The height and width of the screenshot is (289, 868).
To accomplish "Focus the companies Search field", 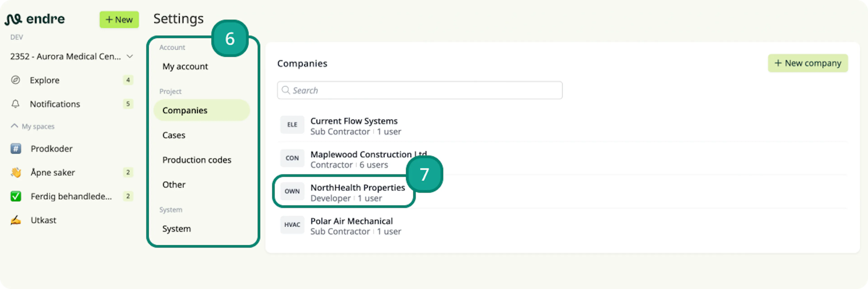I will 420,90.
